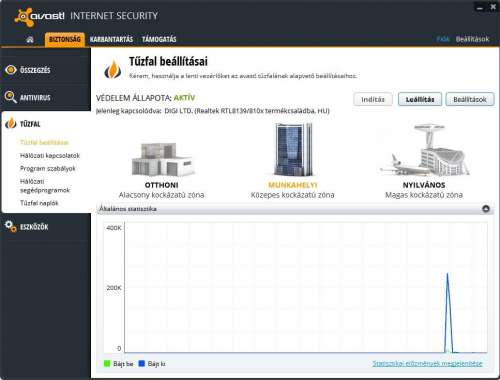Open Program szabályok submenu item

[x=48, y=169]
